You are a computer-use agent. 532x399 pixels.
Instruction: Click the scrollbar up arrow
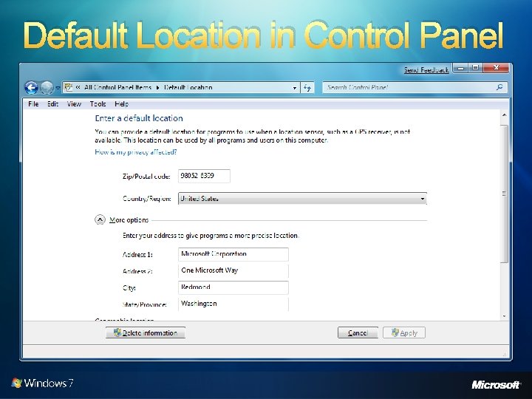505,115
